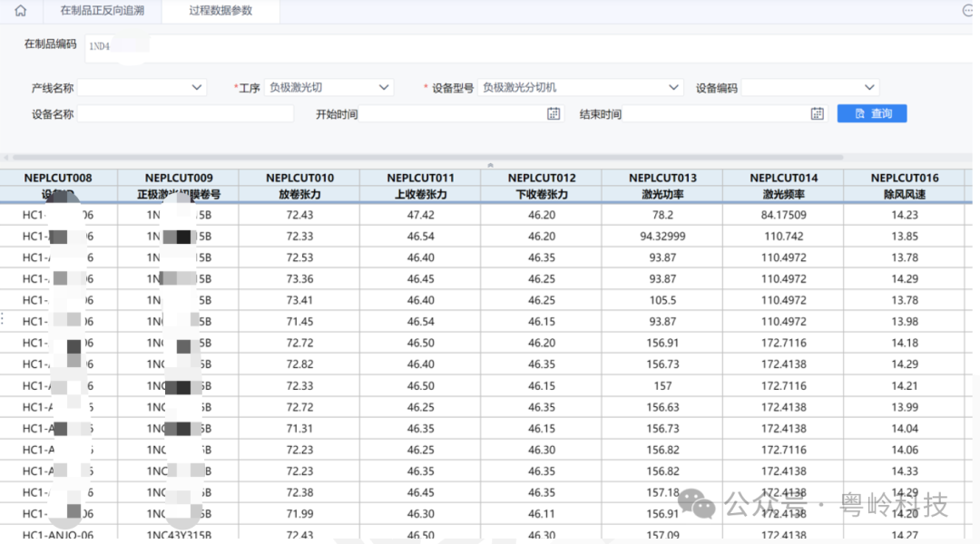Select wind speed cell 13.85
This screenshot has width=980, height=544.
[905, 236]
